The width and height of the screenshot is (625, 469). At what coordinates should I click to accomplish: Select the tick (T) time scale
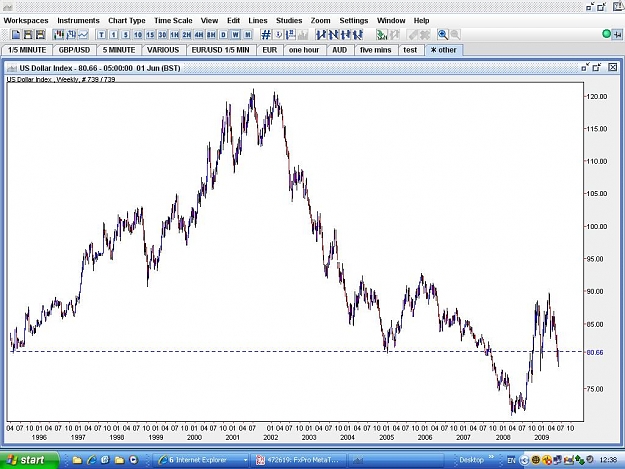click(101, 35)
